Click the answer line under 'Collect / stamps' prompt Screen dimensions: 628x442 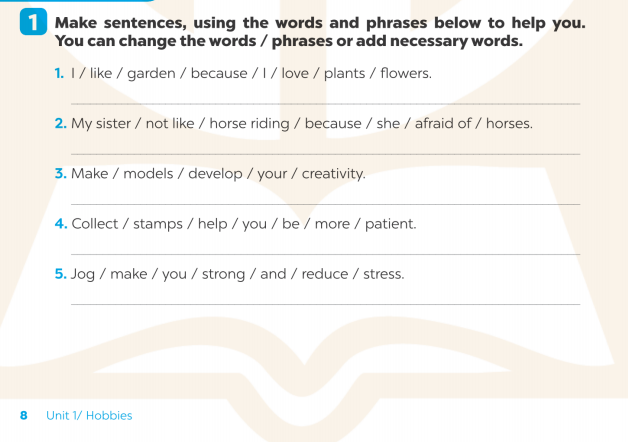325,254
